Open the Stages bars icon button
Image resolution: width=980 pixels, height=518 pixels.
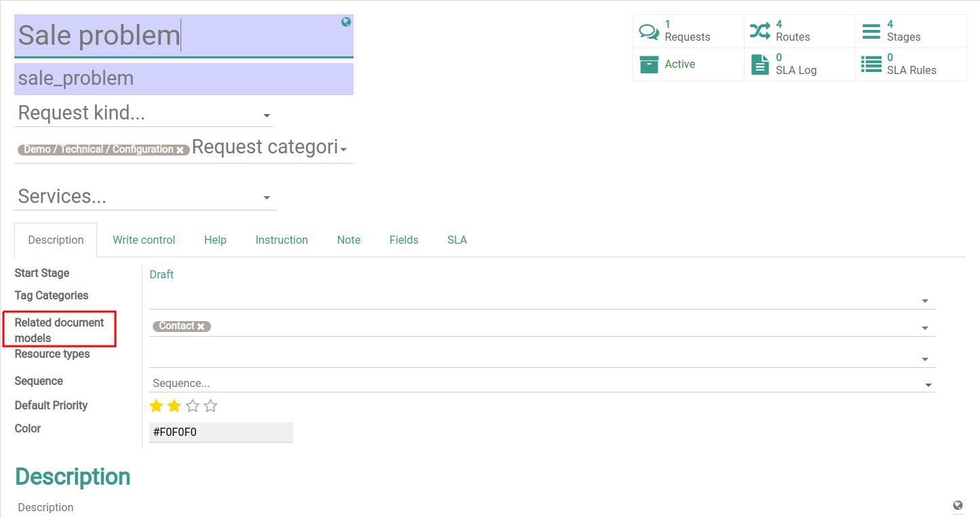tap(871, 31)
